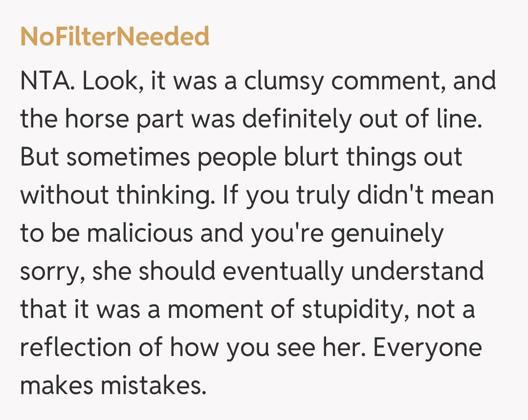This screenshot has width=528, height=420.
Task: Click the word "understand" in the comment
Action: coord(418,272)
